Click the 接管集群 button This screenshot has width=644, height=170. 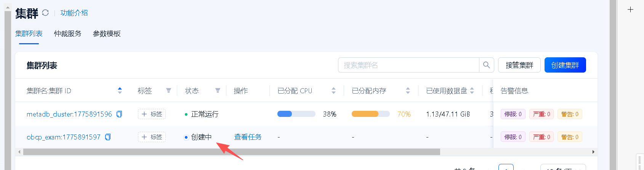tap(519, 65)
